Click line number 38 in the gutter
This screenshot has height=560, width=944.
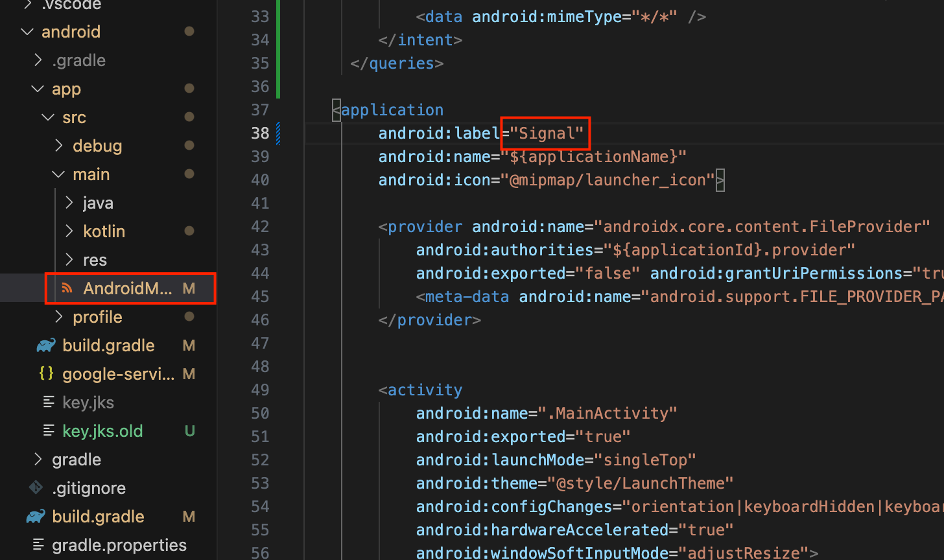click(260, 133)
